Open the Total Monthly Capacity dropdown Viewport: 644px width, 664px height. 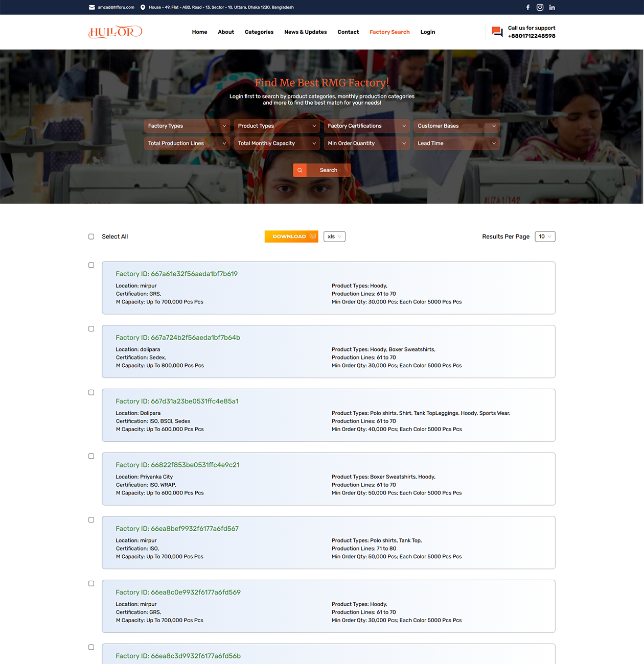tap(277, 144)
